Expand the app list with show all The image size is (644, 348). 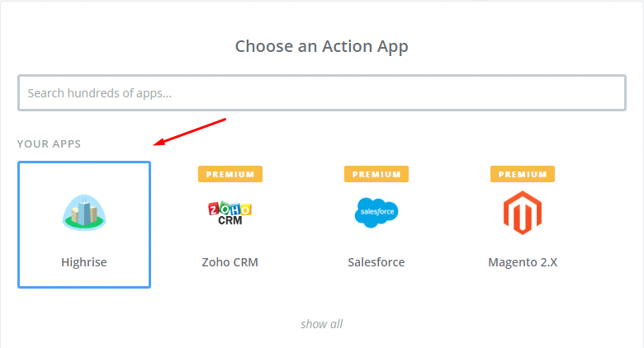pos(321,324)
